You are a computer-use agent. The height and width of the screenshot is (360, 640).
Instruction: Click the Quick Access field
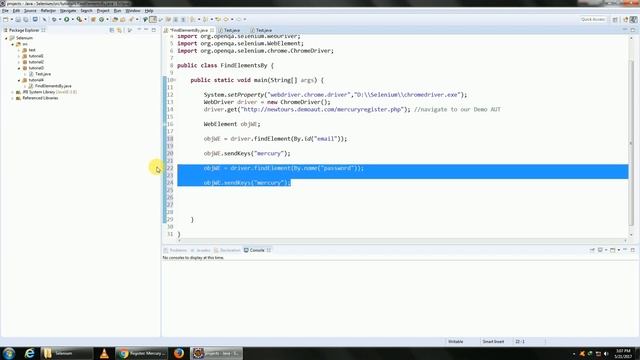(x=593, y=19)
